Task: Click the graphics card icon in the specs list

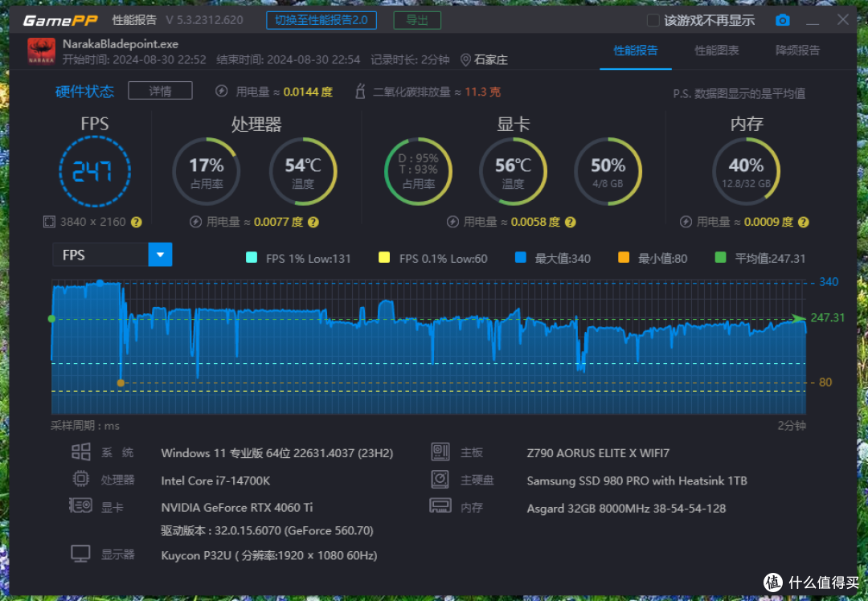Action: click(81, 505)
